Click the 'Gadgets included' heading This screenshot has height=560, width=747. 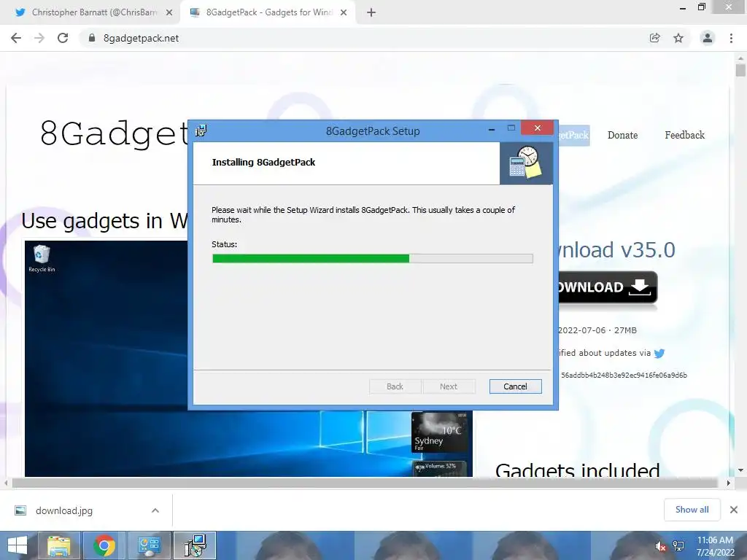tap(578, 470)
